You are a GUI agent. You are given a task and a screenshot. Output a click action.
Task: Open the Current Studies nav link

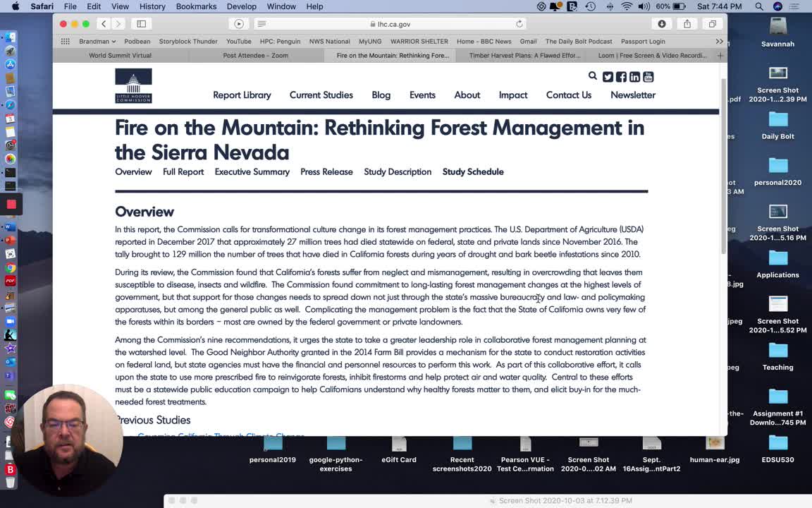pos(321,95)
